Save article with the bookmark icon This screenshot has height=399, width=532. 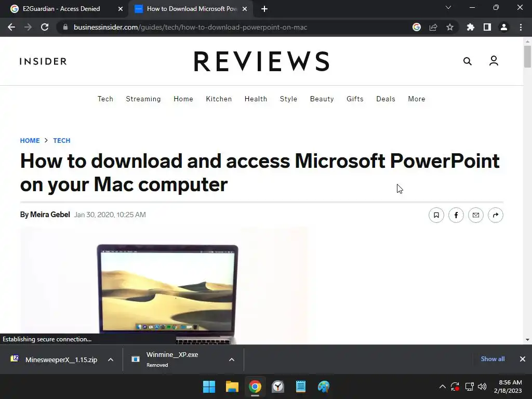pos(436,215)
